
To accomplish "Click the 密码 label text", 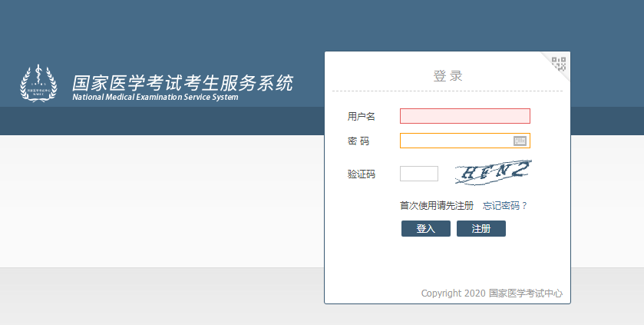I will click(358, 141).
